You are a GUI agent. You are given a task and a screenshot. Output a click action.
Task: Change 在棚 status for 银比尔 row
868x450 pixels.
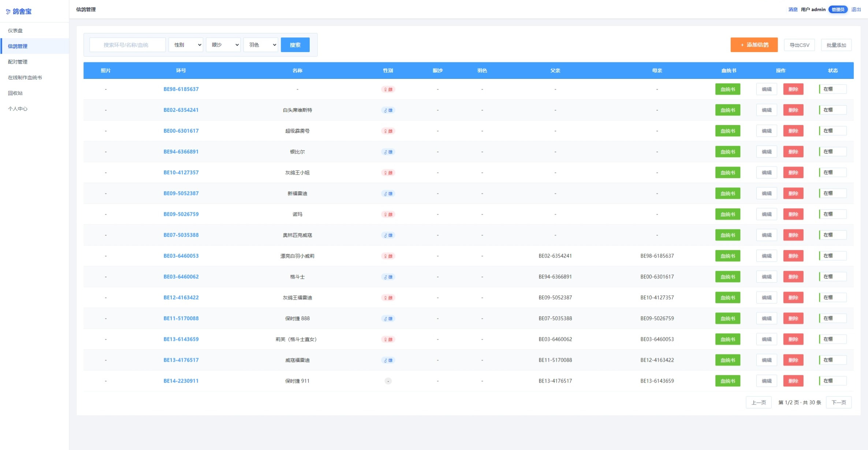coord(833,152)
